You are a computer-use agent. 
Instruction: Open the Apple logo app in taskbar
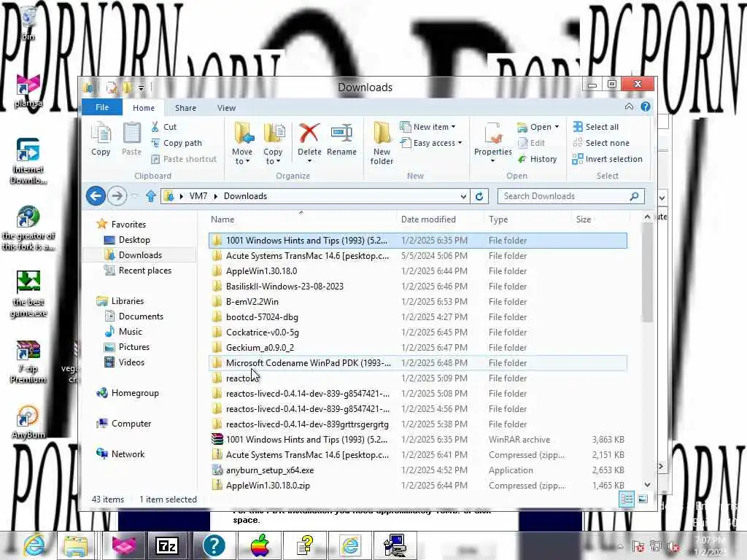tap(260, 545)
